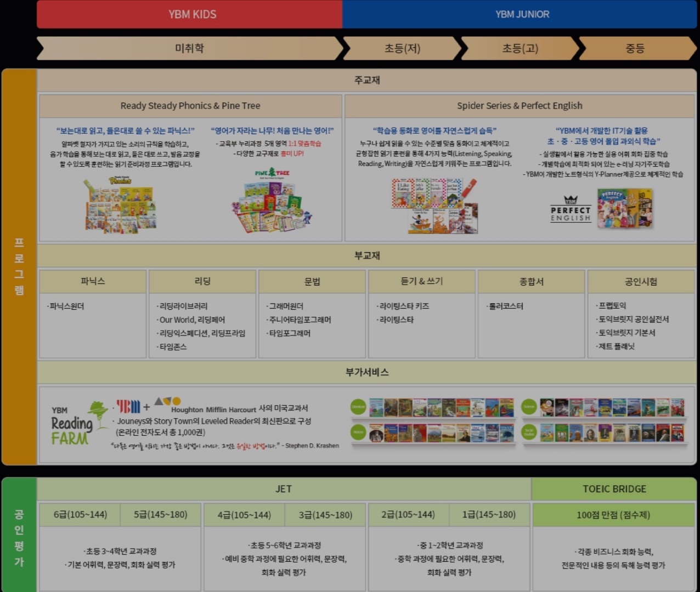
Task: Click the red YBM logo next to the plus sign
Action: 128,406
